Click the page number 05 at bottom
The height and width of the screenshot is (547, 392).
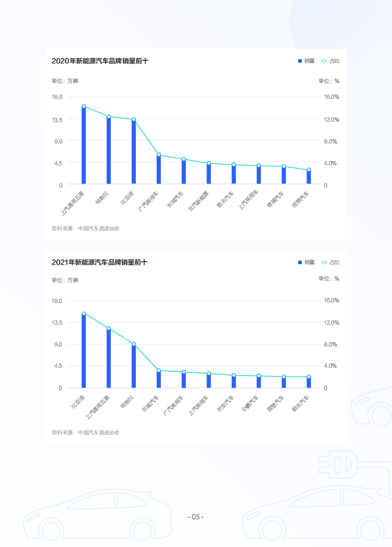click(x=196, y=517)
